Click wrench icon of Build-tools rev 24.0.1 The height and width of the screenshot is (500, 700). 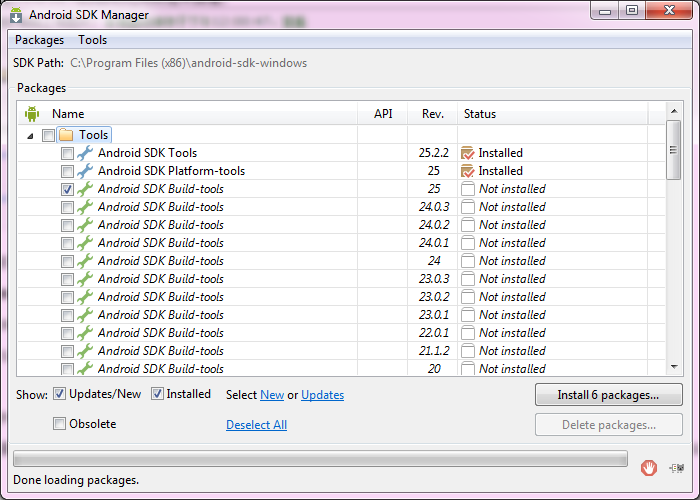pos(85,243)
